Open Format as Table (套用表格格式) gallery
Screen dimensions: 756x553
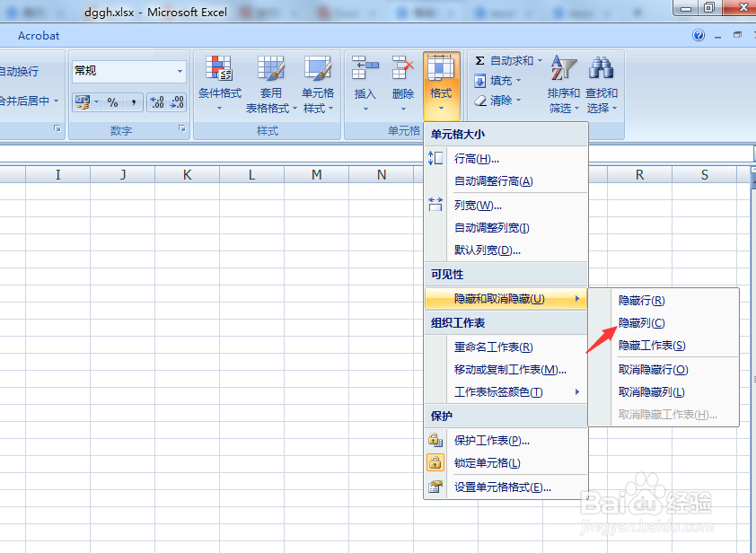click(x=271, y=83)
